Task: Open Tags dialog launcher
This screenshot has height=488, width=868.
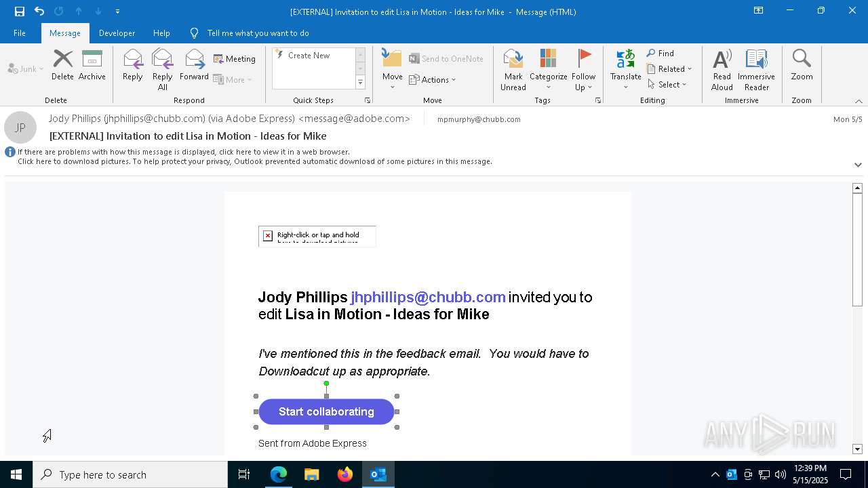Action: [x=598, y=100]
